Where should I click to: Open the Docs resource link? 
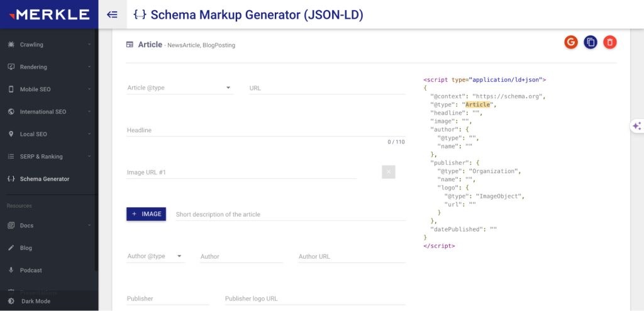tap(26, 225)
